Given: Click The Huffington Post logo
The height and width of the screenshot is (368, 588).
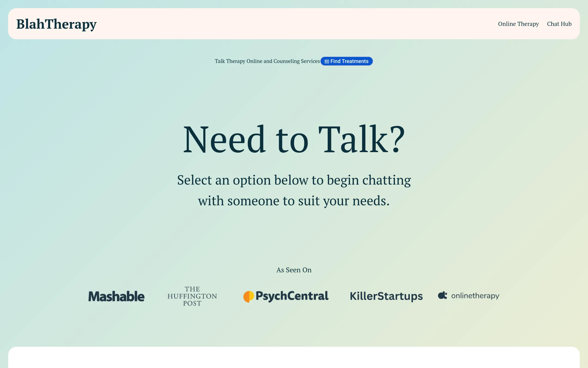Looking at the screenshot, I should point(192,296).
